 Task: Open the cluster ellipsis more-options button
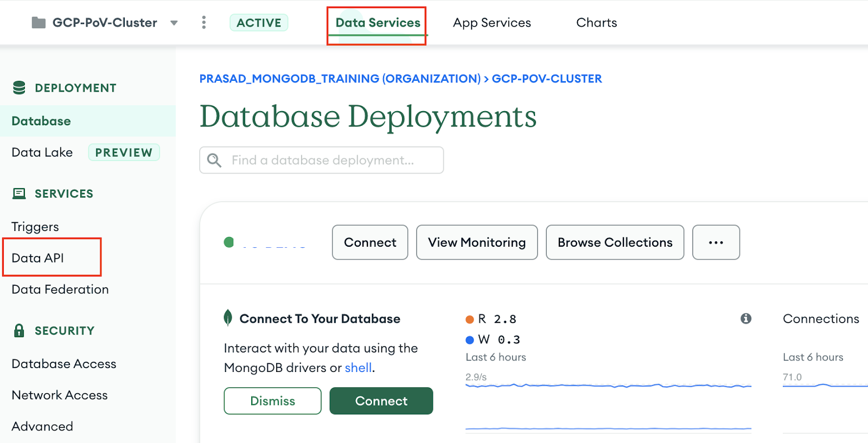pyautogui.click(x=716, y=242)
